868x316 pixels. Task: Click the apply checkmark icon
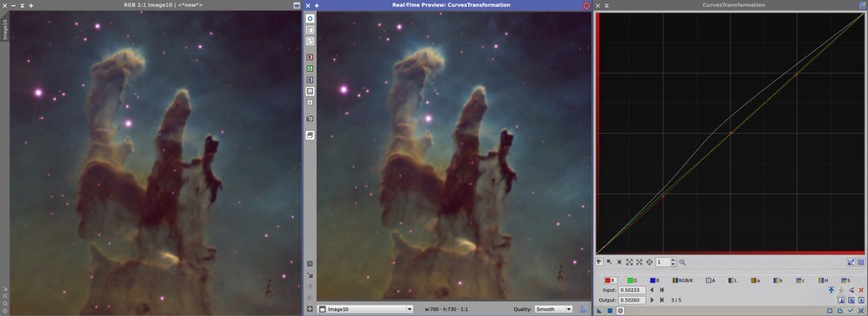(x=851, y=311)
